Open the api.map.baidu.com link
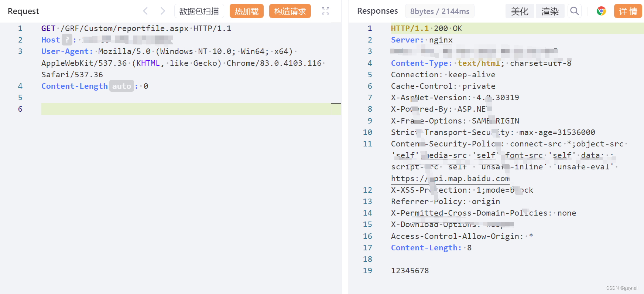644x294 pixels. point(451,179)
